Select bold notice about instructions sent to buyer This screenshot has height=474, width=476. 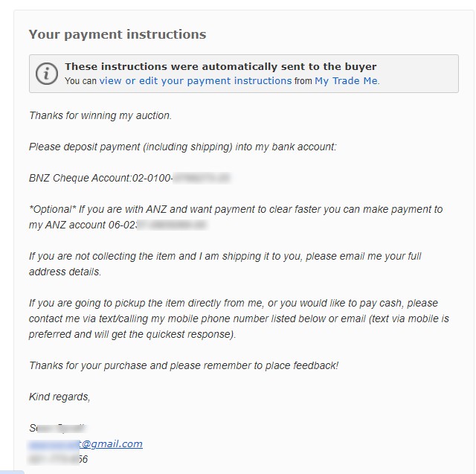pos(221,66)
